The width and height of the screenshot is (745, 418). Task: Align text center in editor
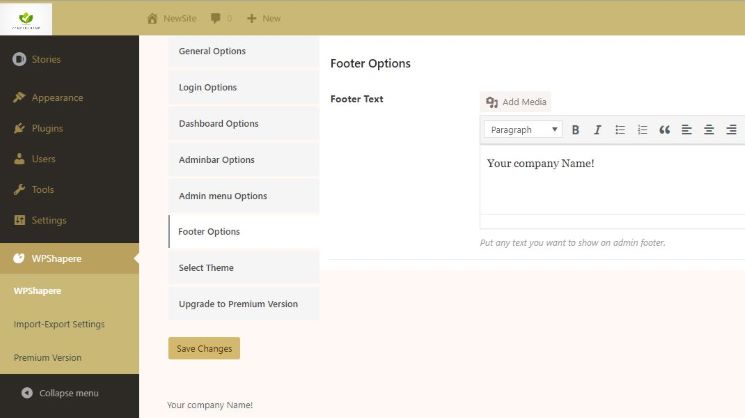(709, 130)
